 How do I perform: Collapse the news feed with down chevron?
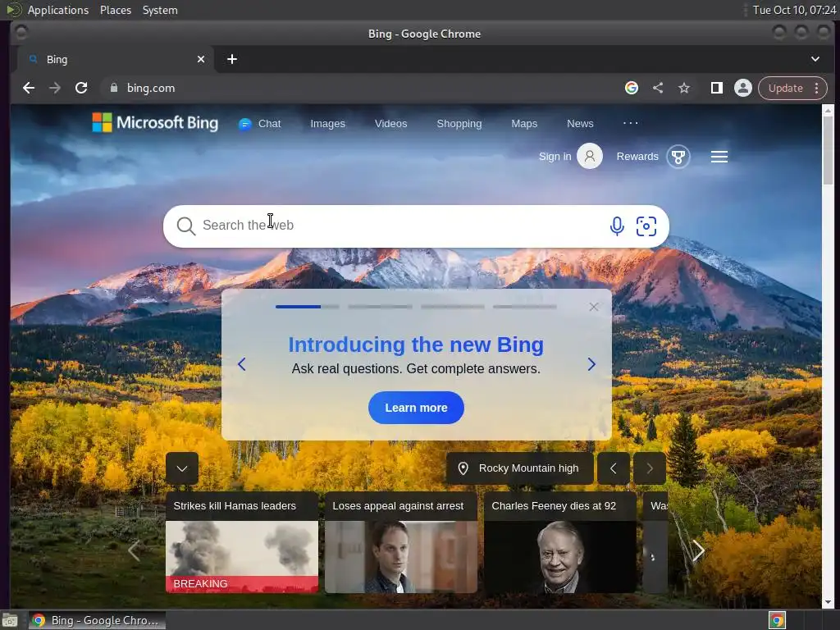point(182,468)
